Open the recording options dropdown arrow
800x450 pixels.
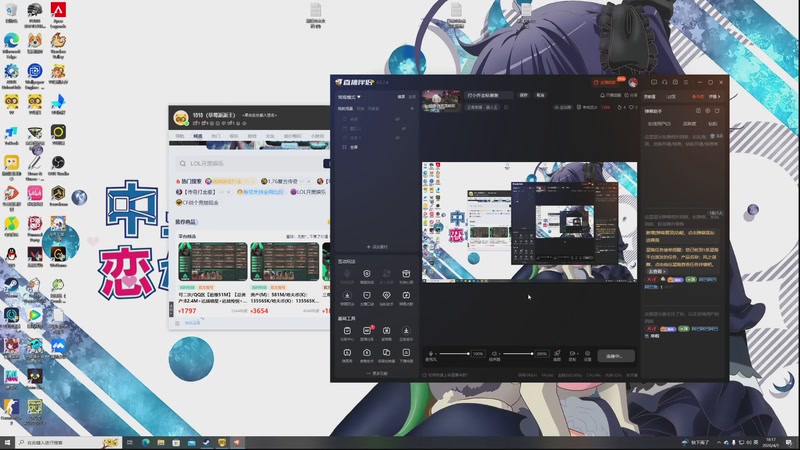578,354
